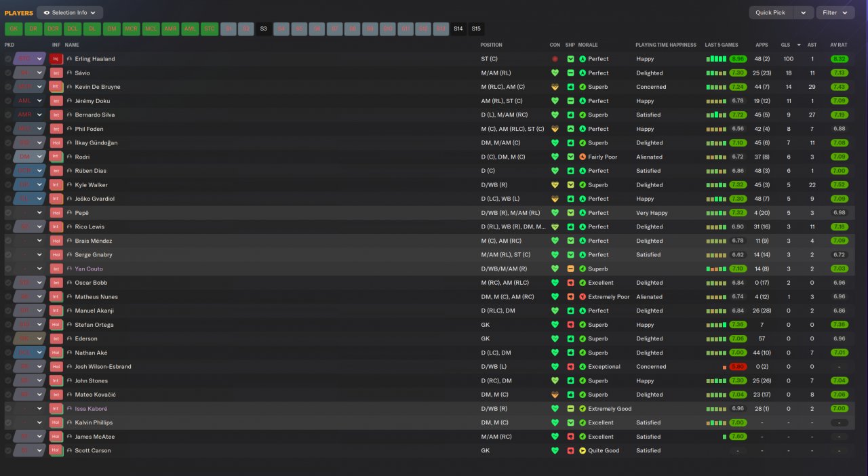Open Yan Couto's player name link
868x476 pixels.
[89, 269]
